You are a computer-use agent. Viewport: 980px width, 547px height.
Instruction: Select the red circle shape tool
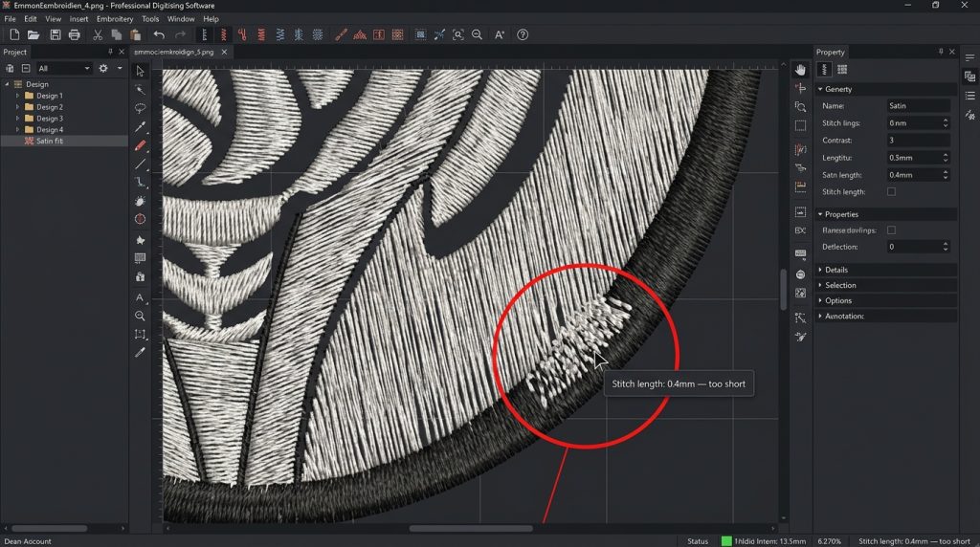pos(140,219)
